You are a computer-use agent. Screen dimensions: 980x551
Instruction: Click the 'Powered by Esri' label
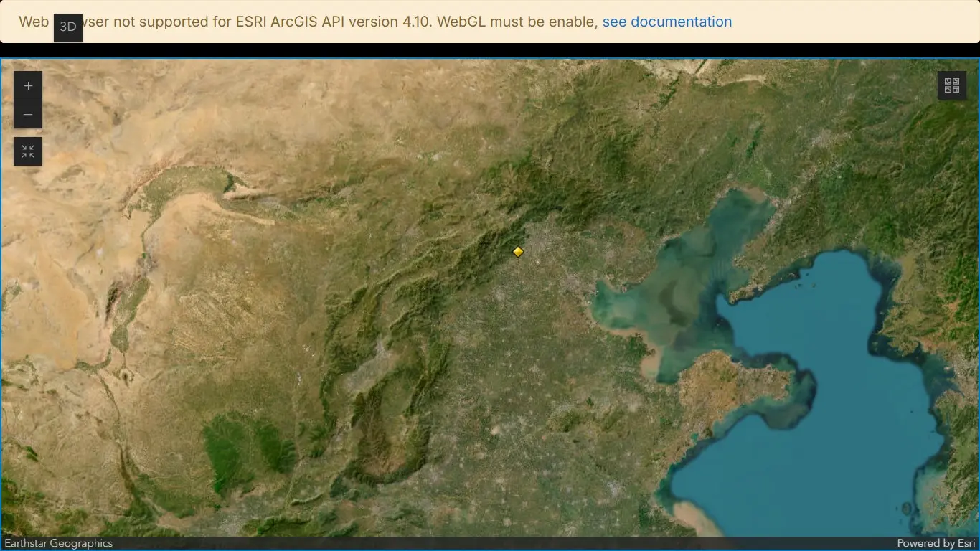tap(936, 543)
